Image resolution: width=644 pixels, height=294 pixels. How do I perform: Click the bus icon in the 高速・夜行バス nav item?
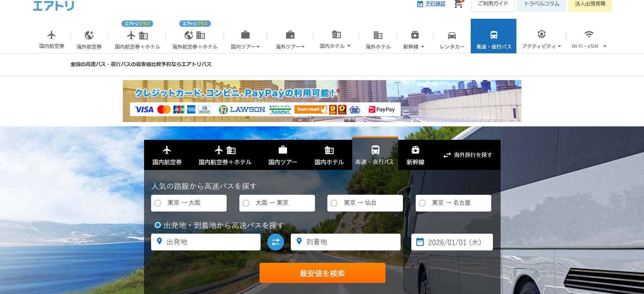point(494,35)
